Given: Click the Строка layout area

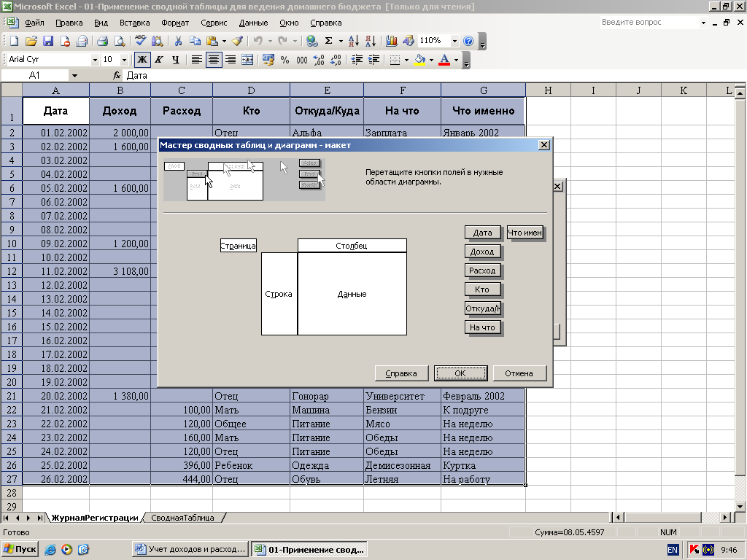Looking at the screenshot, I should 279,294.
